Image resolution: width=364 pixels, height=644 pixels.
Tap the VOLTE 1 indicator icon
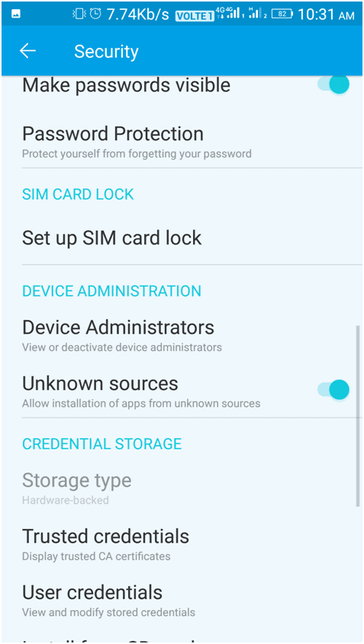pos(194,15)
